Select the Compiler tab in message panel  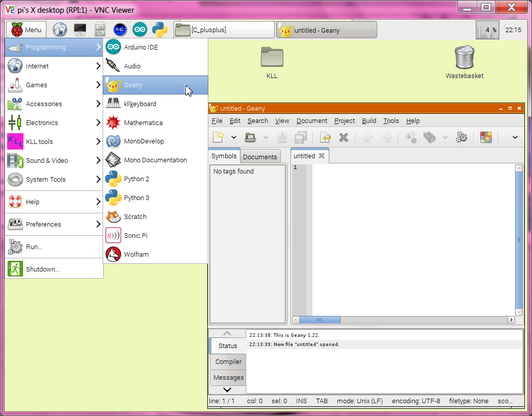pos(228,361)
